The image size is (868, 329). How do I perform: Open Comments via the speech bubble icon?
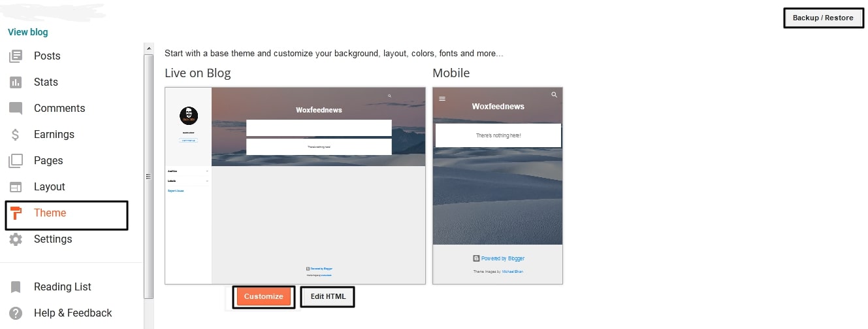pyautogui.click(x=16, y=109)
